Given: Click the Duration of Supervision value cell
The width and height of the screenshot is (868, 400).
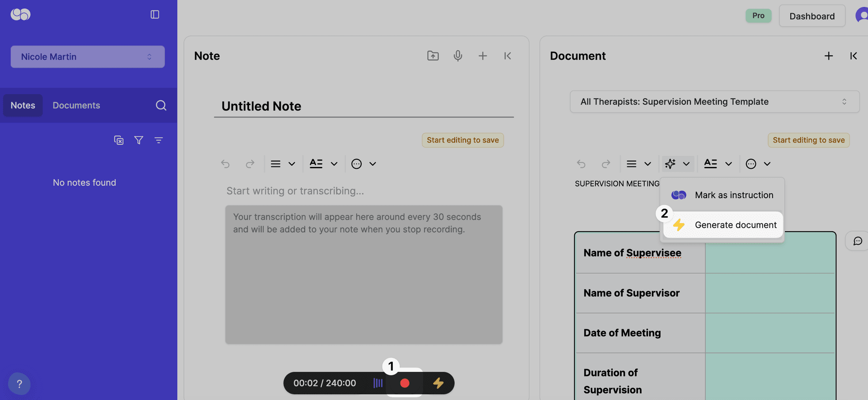Looking at the screenshot, I should pos(770,376).
